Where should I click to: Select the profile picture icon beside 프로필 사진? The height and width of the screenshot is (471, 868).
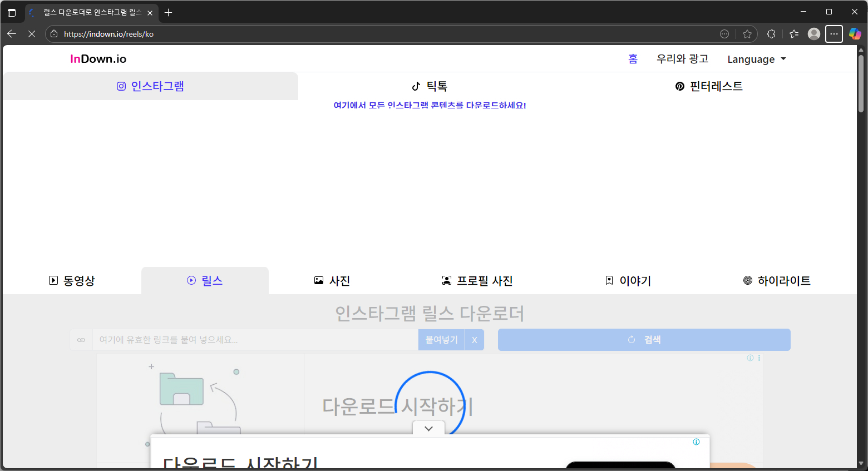pos(447,280)
